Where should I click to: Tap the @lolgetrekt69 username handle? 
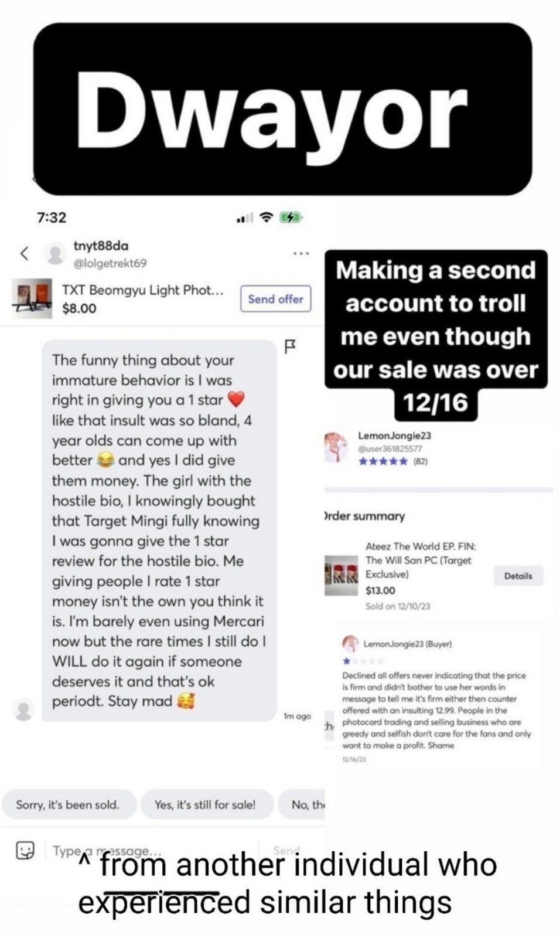tap(110, 263)
